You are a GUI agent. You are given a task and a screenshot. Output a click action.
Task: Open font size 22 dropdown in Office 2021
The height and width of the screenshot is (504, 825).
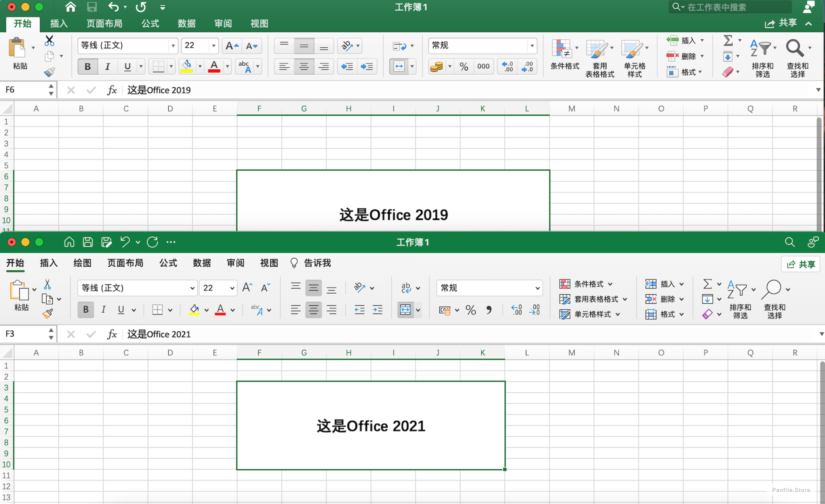232,288
